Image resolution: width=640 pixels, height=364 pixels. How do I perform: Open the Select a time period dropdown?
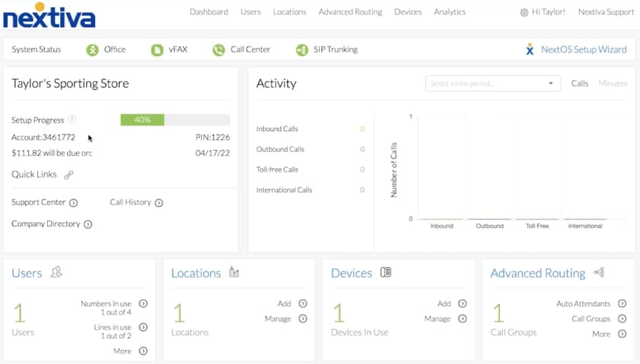[493, 83]
